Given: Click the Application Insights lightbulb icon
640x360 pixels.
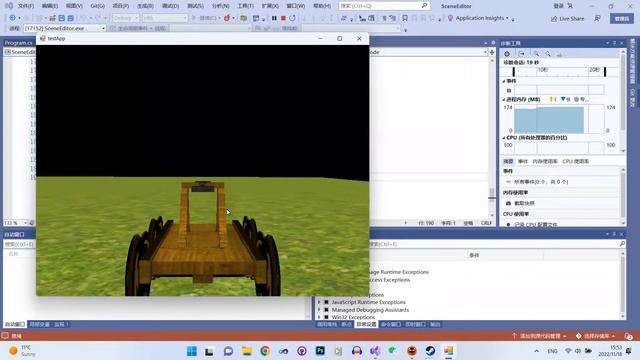Looking at the screenshot, I should tap(450, 18).
